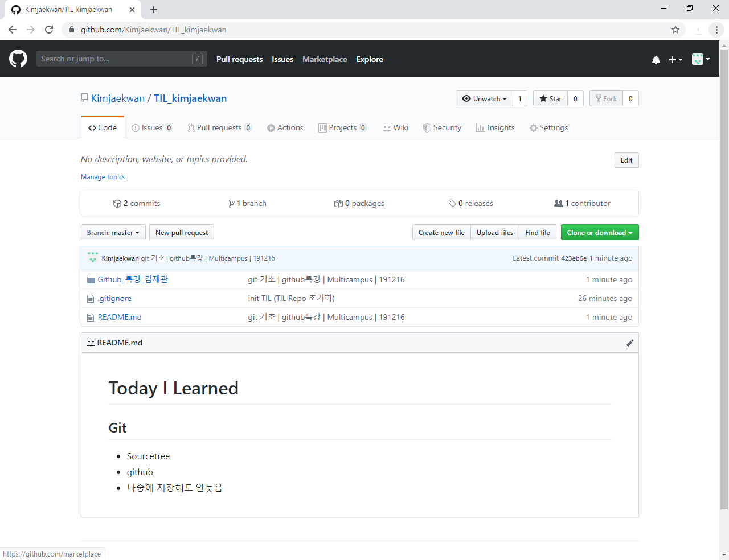The image size is (729, 560).
Task: Expand the Unwatch dropdown
Action: tap(484, 98)
